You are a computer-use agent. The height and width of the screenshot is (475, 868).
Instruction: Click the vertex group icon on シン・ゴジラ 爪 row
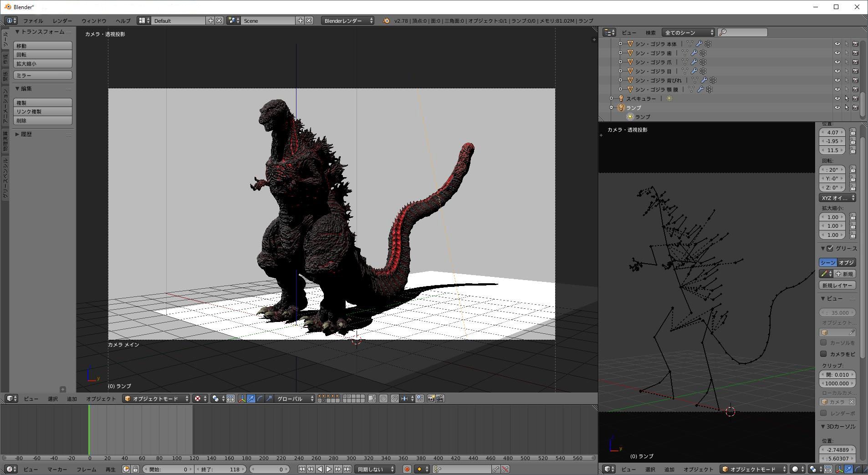pyautogui.click(x=703, y=62)
